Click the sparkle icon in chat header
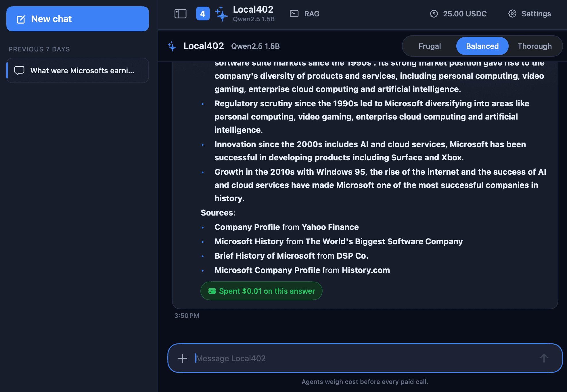567x392 pixels. coord(172,46)
